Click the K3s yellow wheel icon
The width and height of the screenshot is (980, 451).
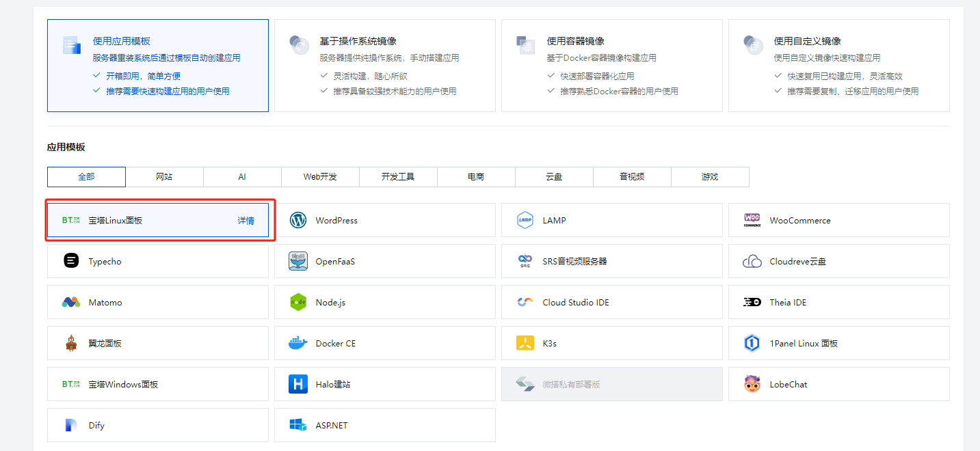(525, 343)
